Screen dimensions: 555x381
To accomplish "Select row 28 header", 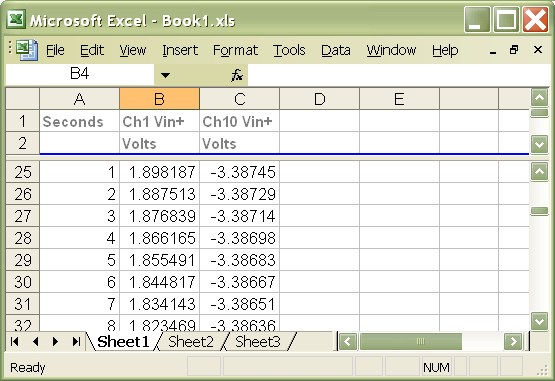I will point(23,238).
